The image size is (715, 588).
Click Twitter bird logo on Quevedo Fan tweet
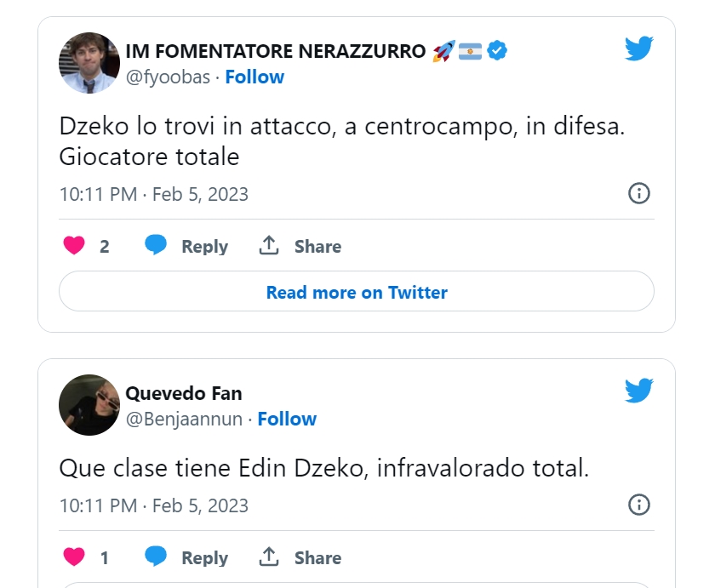(638, 391)
